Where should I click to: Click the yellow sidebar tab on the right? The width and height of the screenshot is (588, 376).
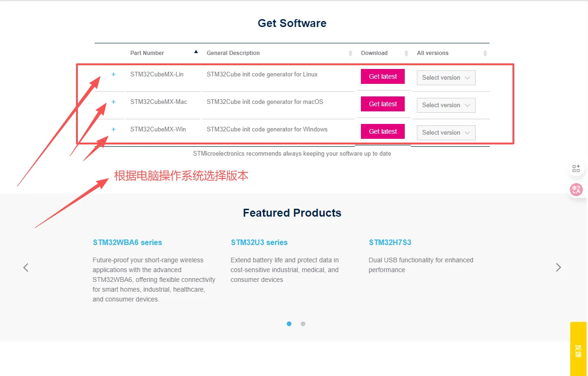click(578, 349)
